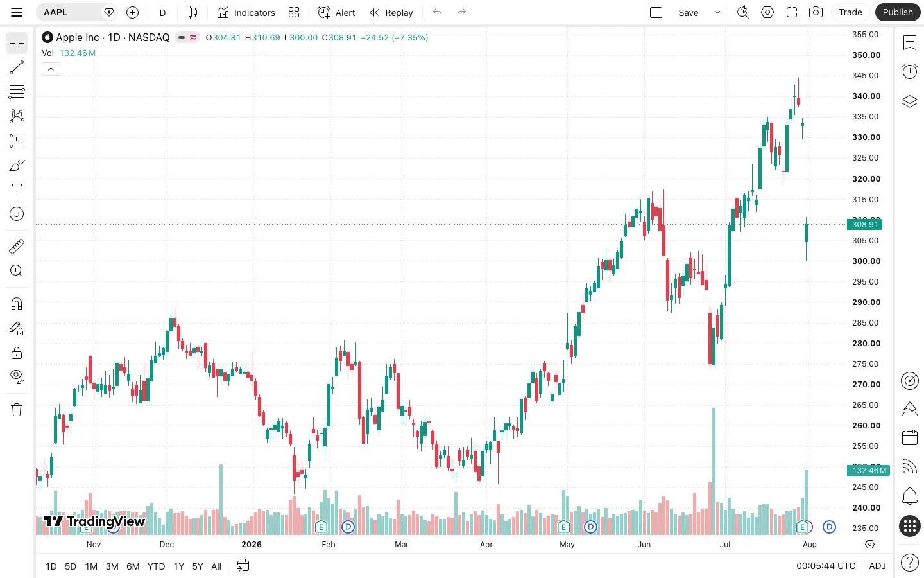Redo the last action
The image size is (924, 578).
[461, 12]
